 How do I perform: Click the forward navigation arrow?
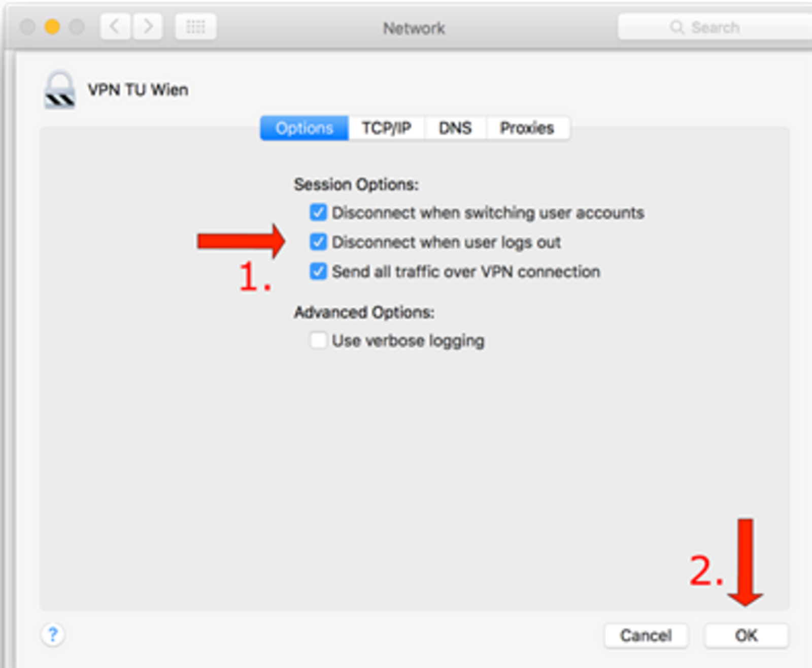[x=148, y=26]
